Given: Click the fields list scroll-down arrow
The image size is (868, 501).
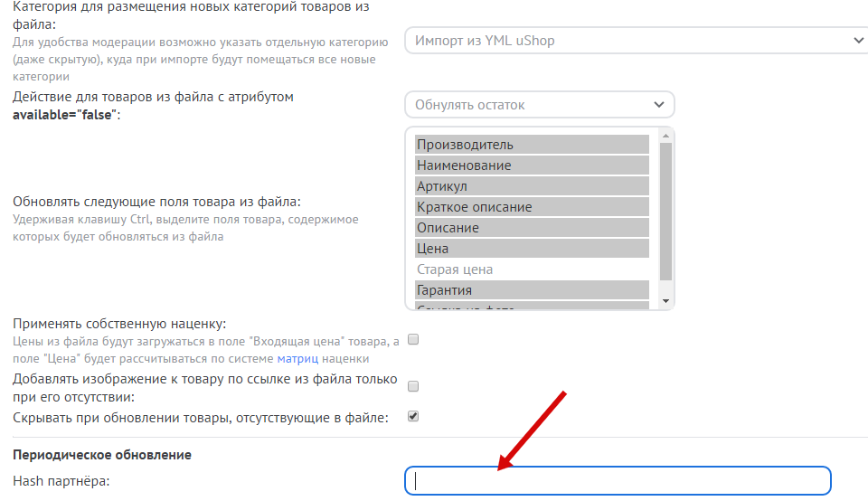Looking at the screenshot, I should [665, 301].
